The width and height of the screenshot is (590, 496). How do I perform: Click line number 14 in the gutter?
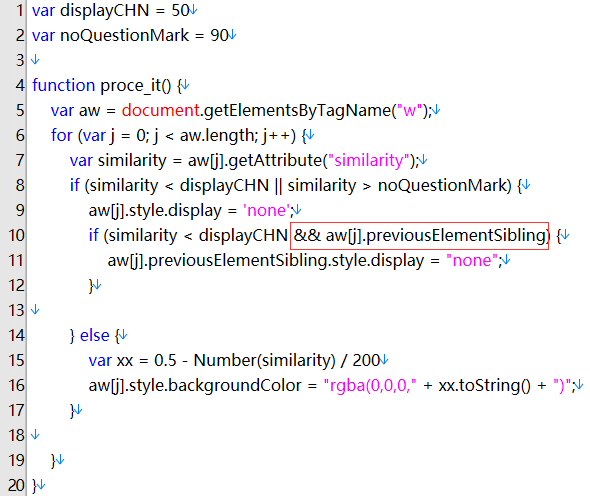pyautogui.click(x=16, y=335)
